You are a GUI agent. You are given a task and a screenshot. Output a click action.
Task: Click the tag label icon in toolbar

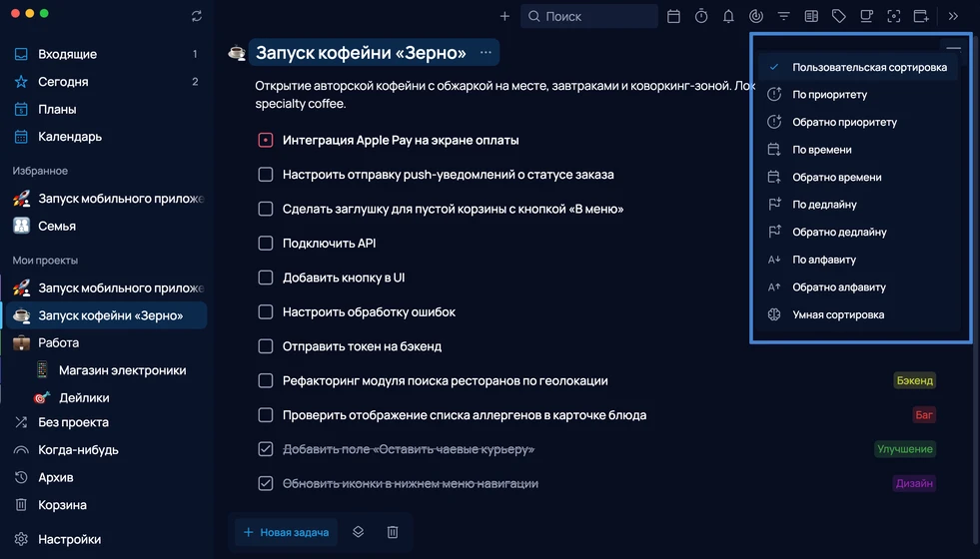pos(839,16)
